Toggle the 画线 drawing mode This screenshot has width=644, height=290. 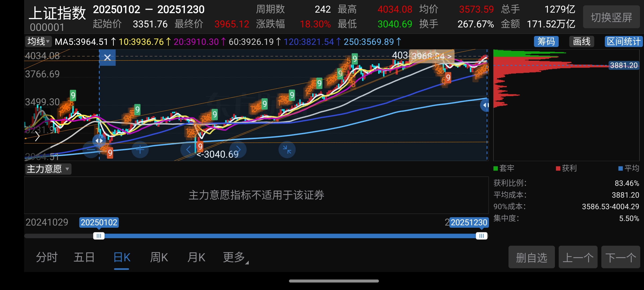581,42
